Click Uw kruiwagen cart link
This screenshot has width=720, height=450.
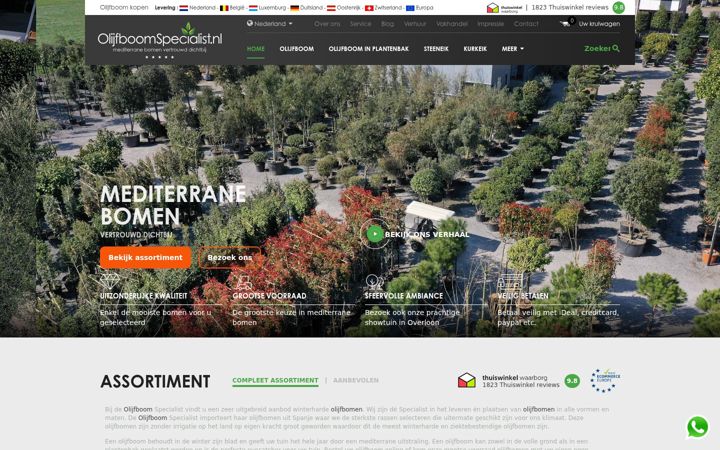(x=599, y=24)
